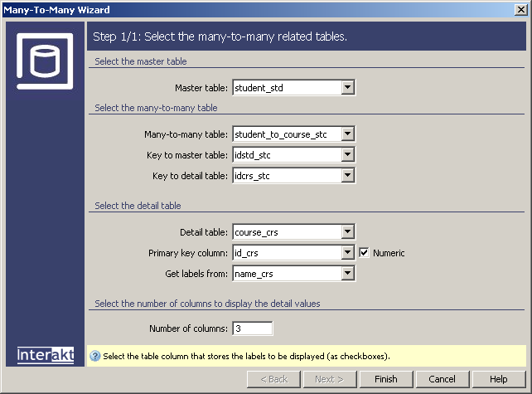Toggle the Numeric checkbox
This screenshot has width=532, height=394.
(364, 253)
